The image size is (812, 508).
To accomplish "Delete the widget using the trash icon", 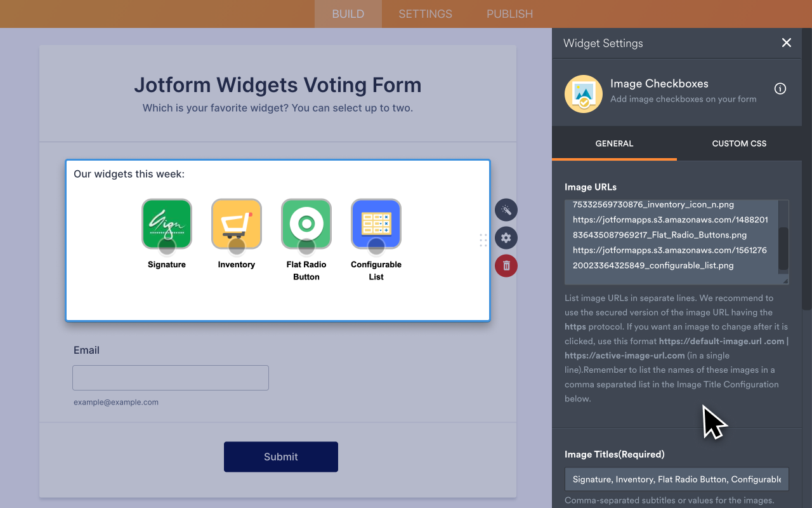I will tap(506, 265).
